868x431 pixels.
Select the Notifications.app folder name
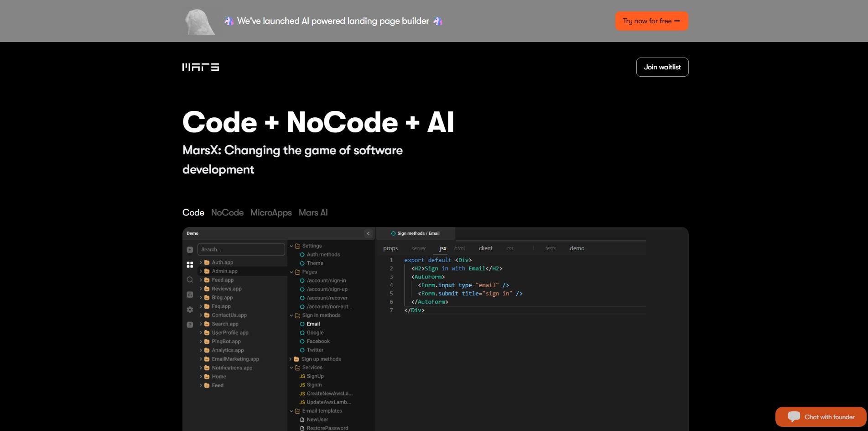[x=232, y=368]
